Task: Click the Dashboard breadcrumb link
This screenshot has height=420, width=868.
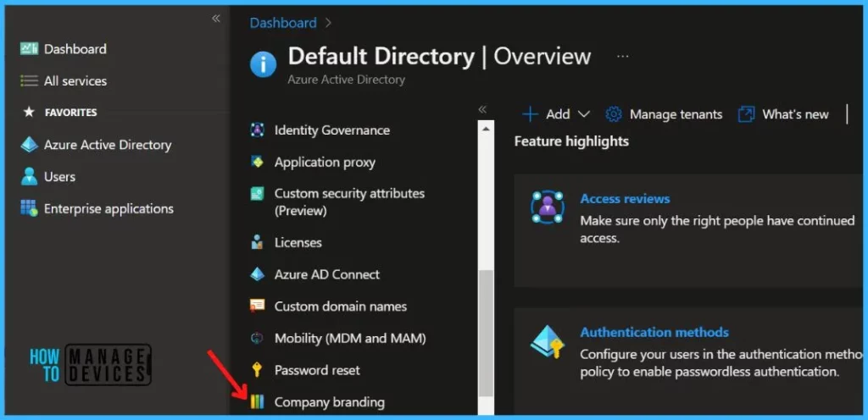Action: (x=283, y=23)
